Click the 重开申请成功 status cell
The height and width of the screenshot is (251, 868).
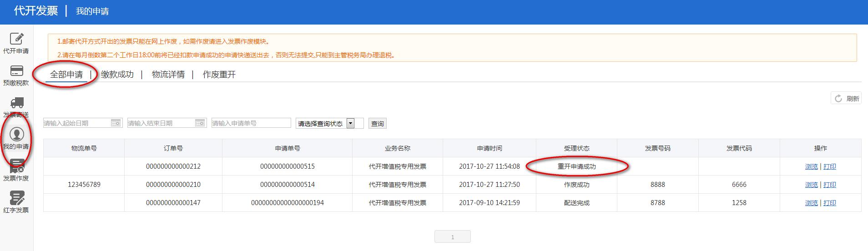[577, 166]
